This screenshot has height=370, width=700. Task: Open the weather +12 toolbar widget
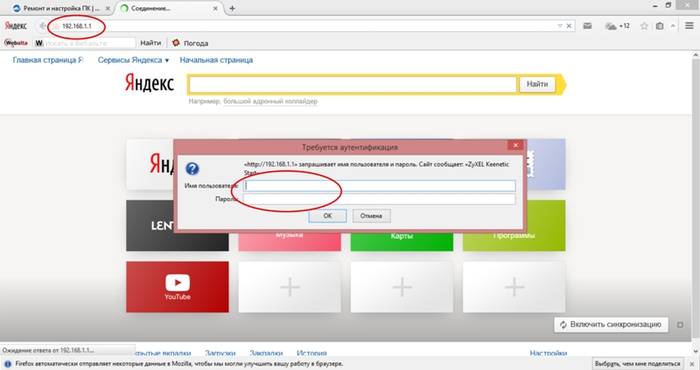point(617,26)
